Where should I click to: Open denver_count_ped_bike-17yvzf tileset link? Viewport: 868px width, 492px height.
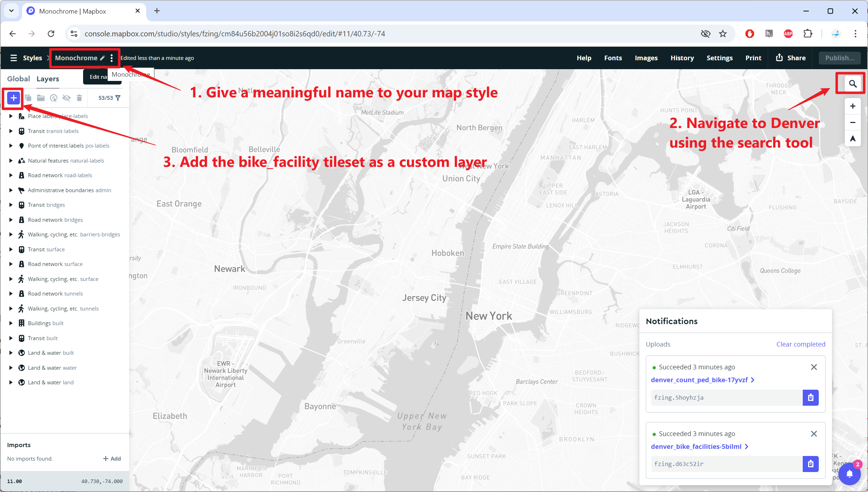tap(702, 380)
